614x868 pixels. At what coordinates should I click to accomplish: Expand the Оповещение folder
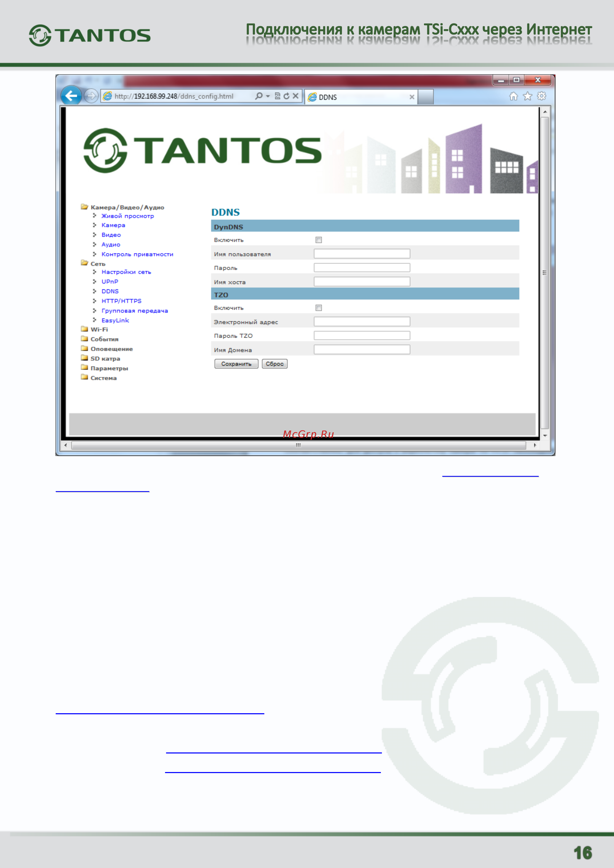pyautogui.click(x=84, y=348)
